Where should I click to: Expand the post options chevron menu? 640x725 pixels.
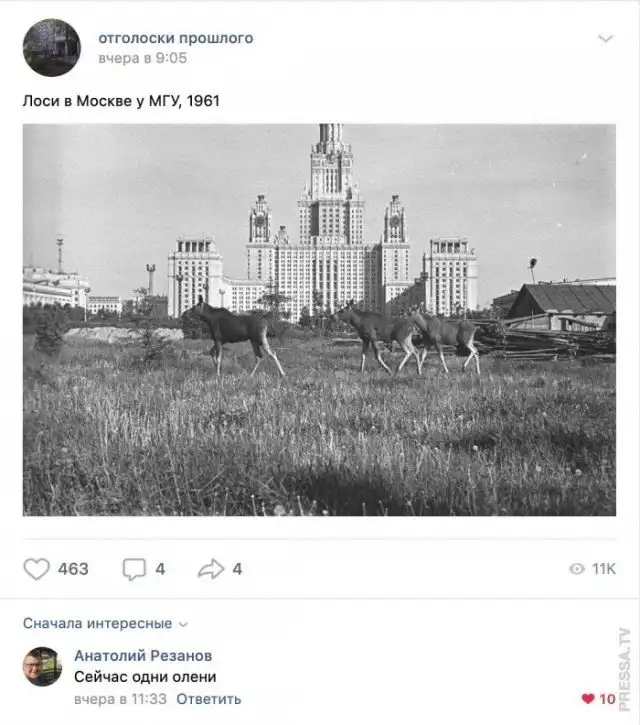click(605, 38)
